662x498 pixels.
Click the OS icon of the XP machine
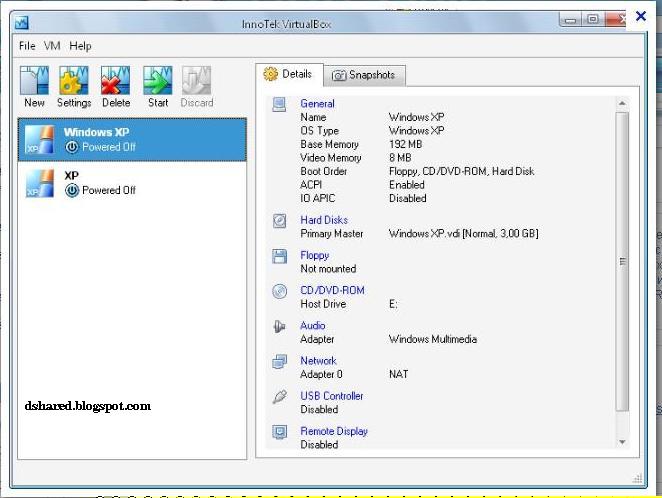click(40, 183)
